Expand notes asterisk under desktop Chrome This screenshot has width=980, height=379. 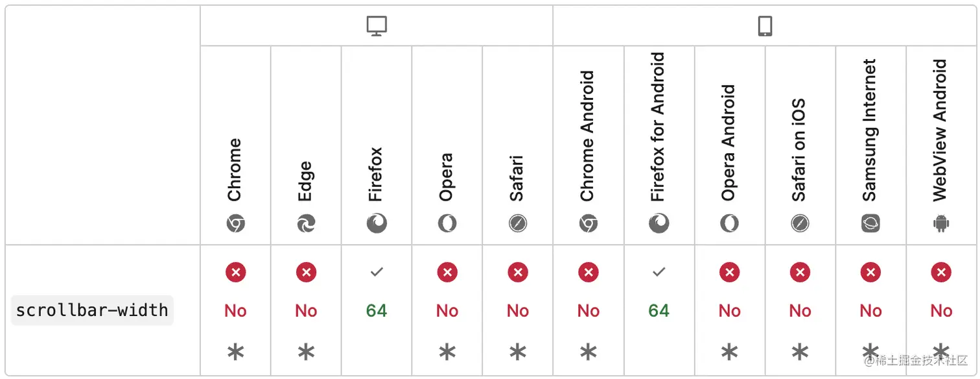click(x=235, y=352)
